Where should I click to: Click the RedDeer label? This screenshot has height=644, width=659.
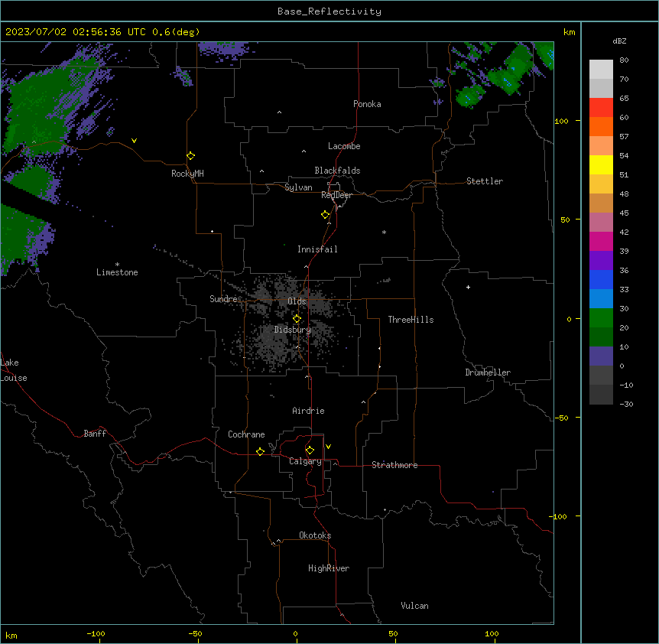coord(336,195)
